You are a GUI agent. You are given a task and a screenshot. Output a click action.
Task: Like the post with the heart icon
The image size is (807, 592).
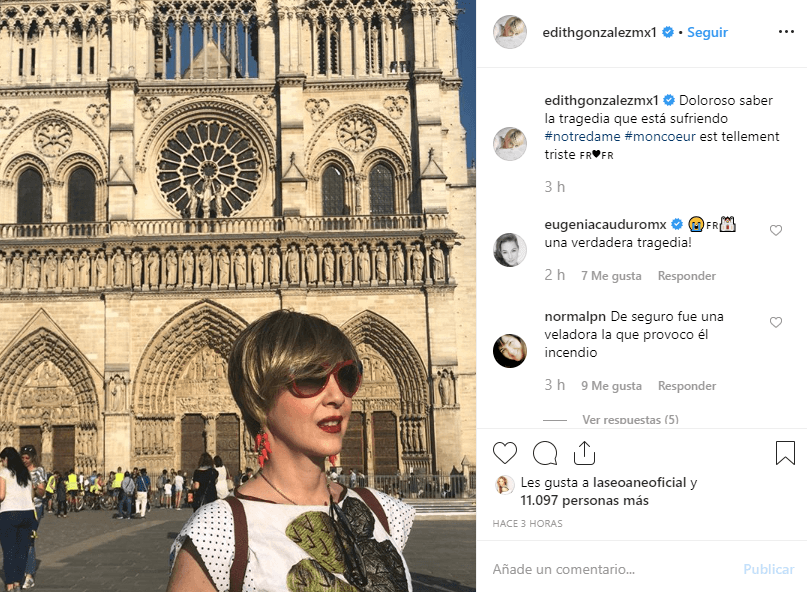tap(504, 454)
